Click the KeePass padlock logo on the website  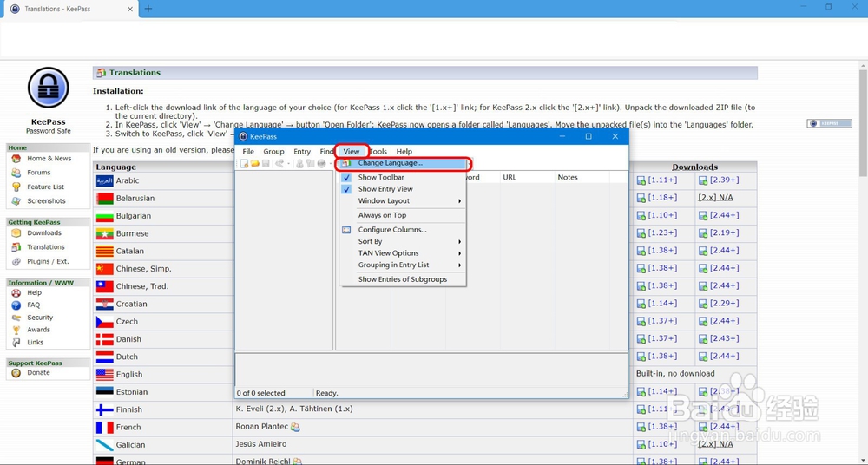click(48, 88)
